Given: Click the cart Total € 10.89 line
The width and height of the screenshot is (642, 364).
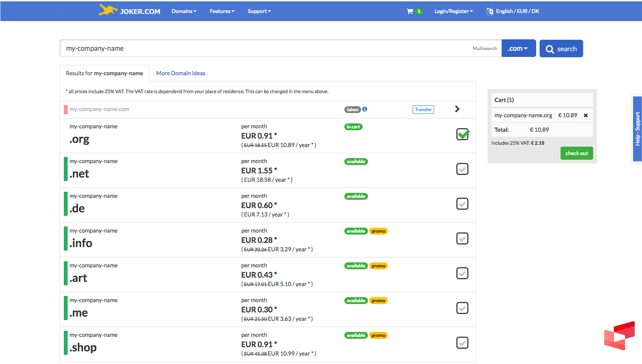Looking at the screenshot, I should point(542,130).
